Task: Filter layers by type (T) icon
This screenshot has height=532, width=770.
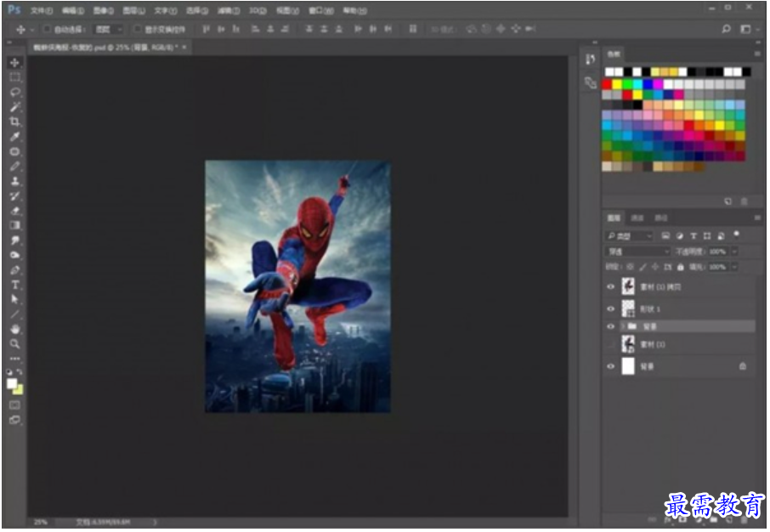Action: click(694, 237)
